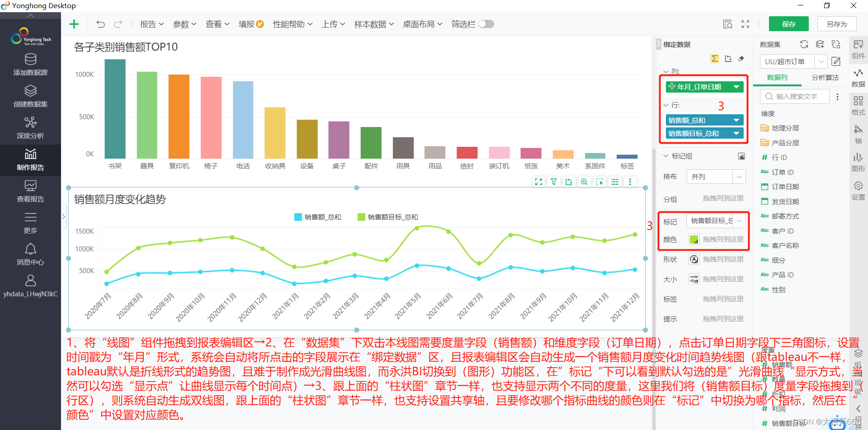
Task: Click the chart swap-axes icon in chart toolbar
Action: point(569,182)
